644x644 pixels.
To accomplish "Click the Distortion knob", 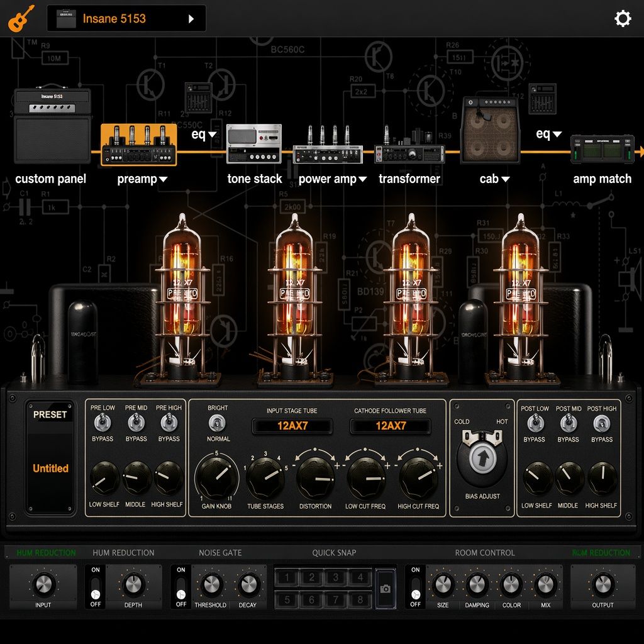I will (x=316, y=479).
